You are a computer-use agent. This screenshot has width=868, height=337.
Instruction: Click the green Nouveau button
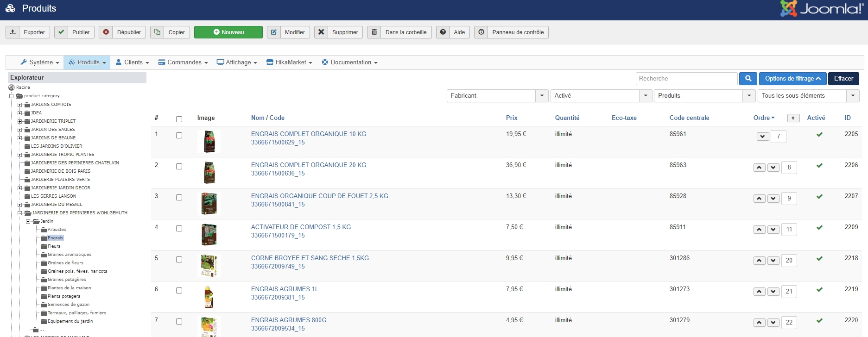(x=228, y=32)
